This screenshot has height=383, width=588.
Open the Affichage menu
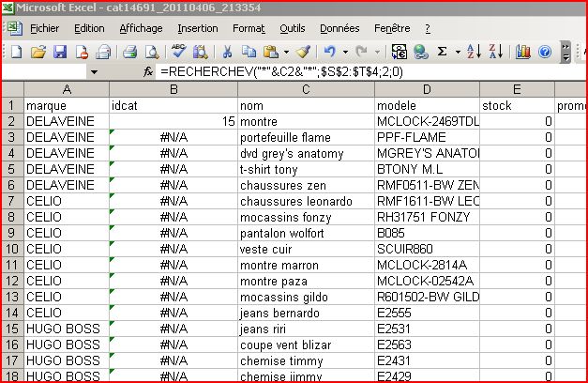[141, 28]
